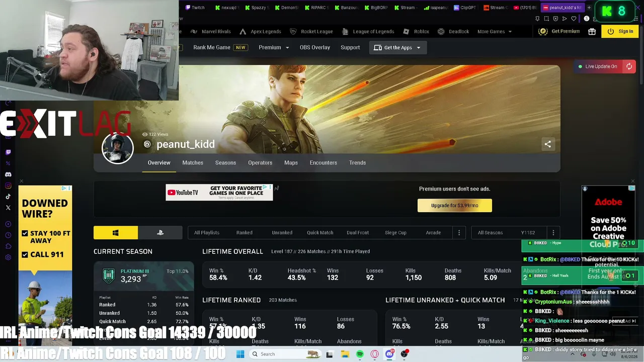This screenshot has height=362, width=644.
Task: Expand the Premium dropdown menu
Action: point(274,47)
